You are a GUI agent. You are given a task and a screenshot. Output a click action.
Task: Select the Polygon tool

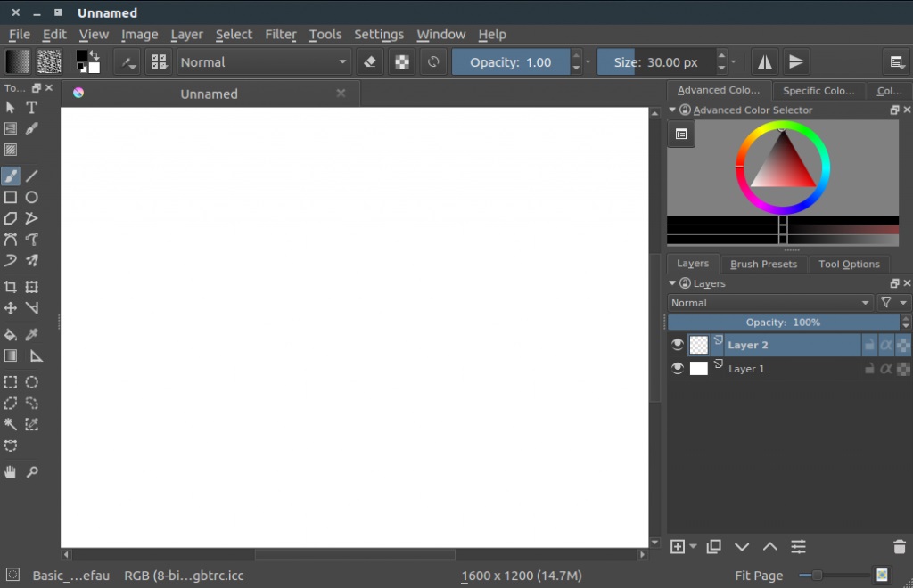(x=11, y=218)
